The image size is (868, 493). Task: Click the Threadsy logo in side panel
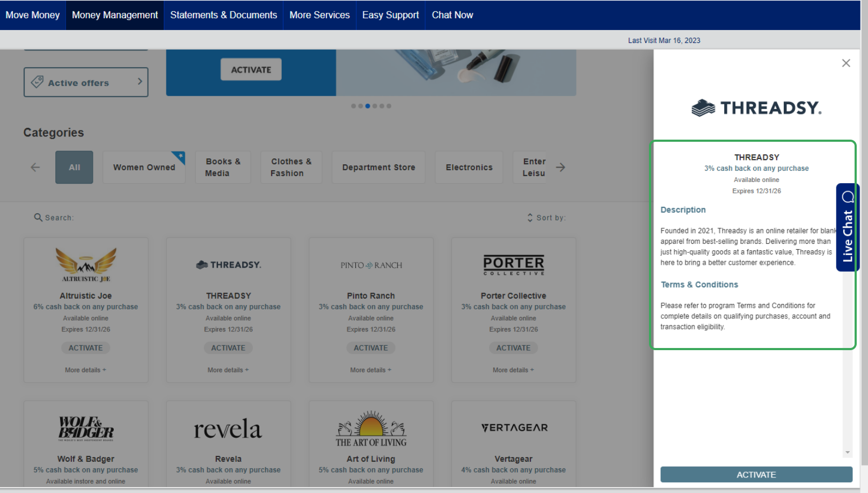[756, 108]
